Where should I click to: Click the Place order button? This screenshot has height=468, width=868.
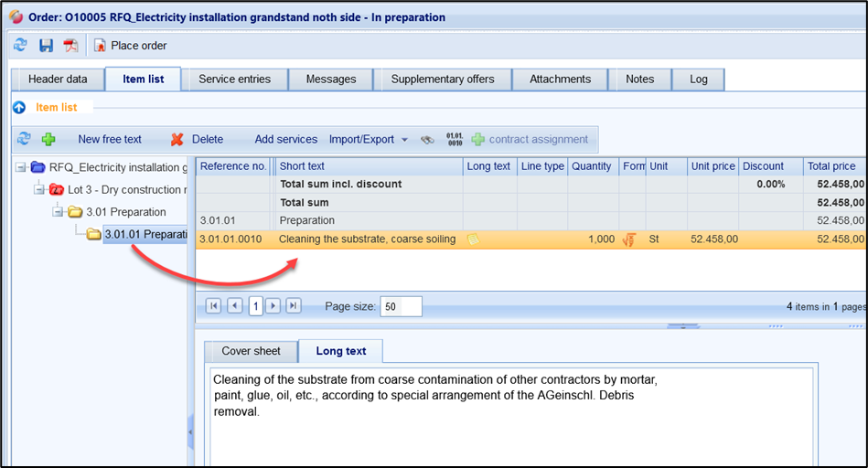[130, 45]
